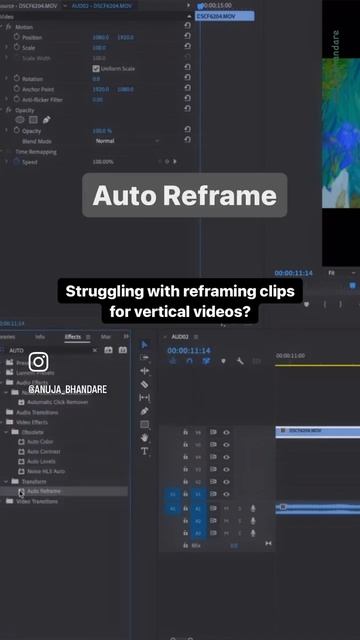Click the timeline timecode 00:00:11:14
The image size is (360, 640).
click(189, 351)
